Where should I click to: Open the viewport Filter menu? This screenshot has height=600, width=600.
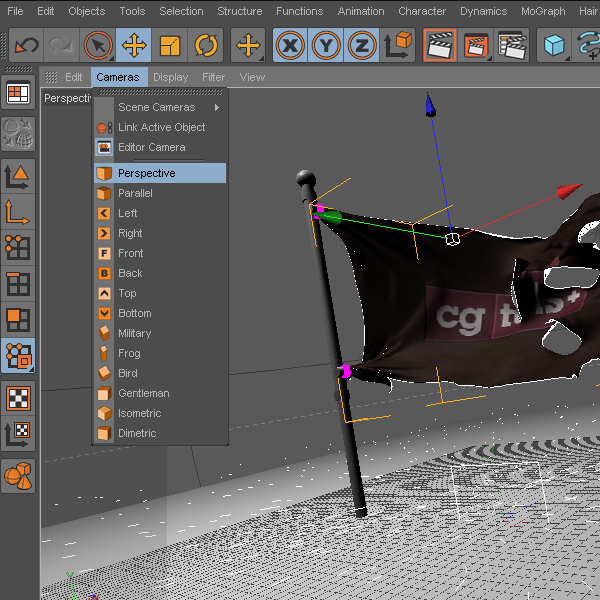(214, 77)
